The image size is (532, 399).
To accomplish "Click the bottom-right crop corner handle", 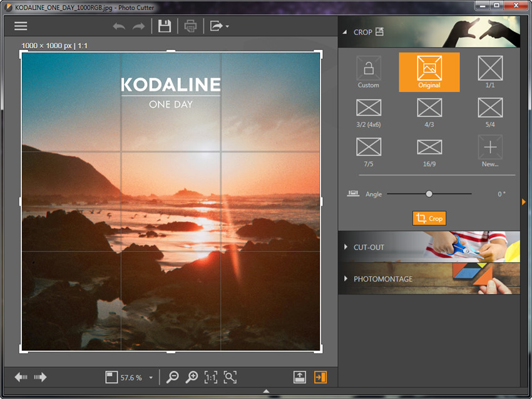I will click(319, 349).
